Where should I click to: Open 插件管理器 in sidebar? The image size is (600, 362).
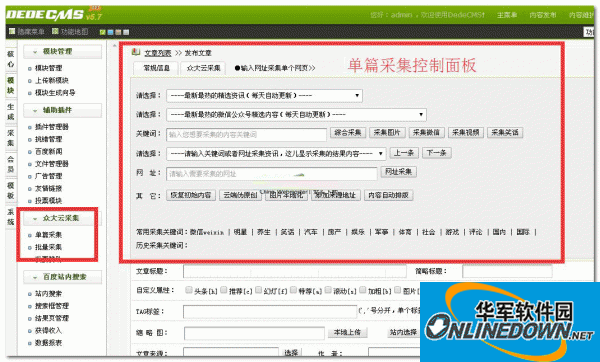[x=52, y=127]
